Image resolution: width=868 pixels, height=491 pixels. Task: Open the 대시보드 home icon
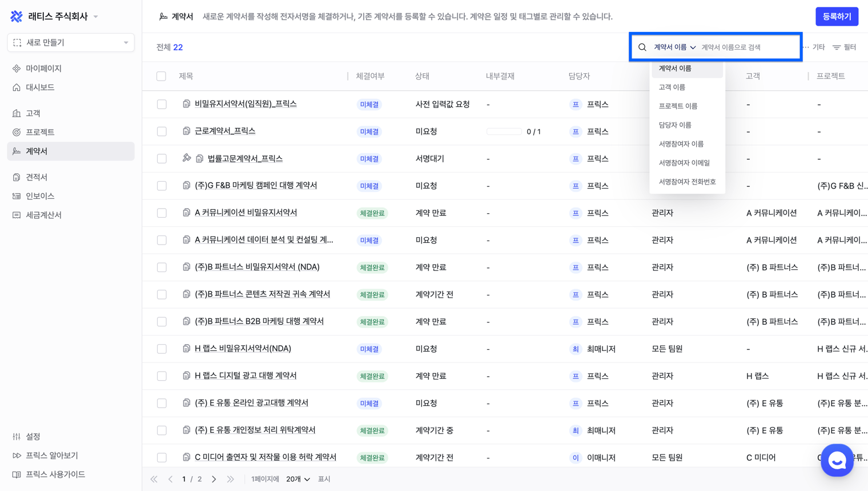point(17,87)
